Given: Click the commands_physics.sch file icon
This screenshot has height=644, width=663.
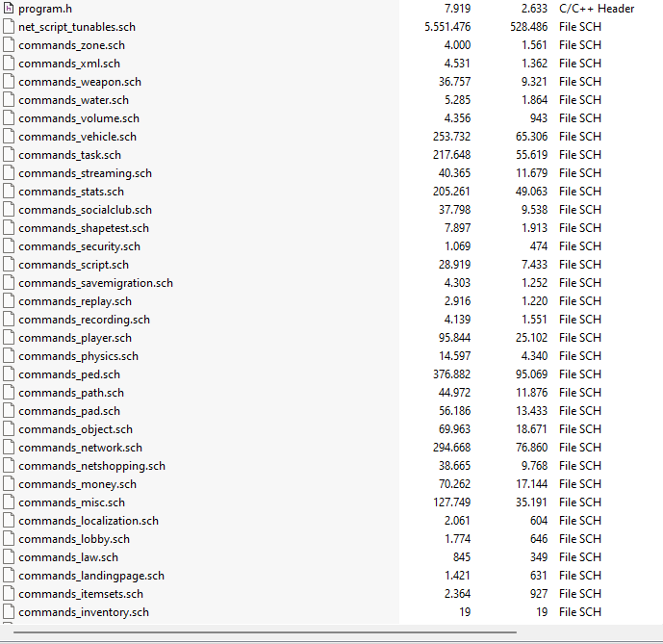Looking at the screenshot, I should (x=9, y=356).
